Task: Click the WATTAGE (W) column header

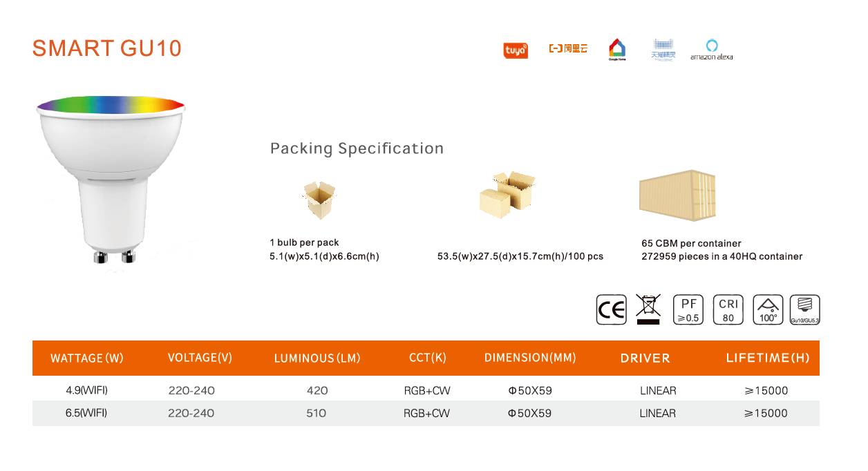Action: pyautogui.click(x=87, y=358)
